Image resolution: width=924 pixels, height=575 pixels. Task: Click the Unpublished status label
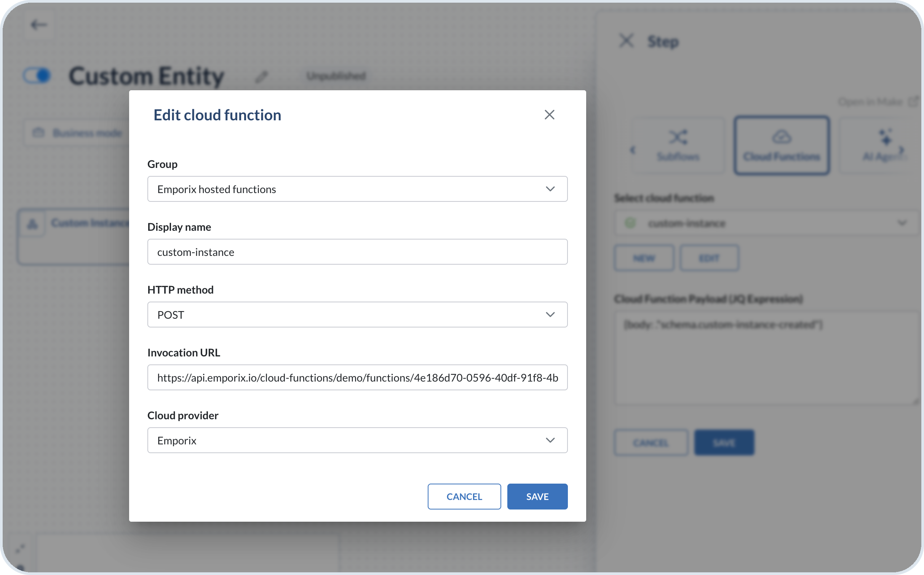(x=336, y=76)
